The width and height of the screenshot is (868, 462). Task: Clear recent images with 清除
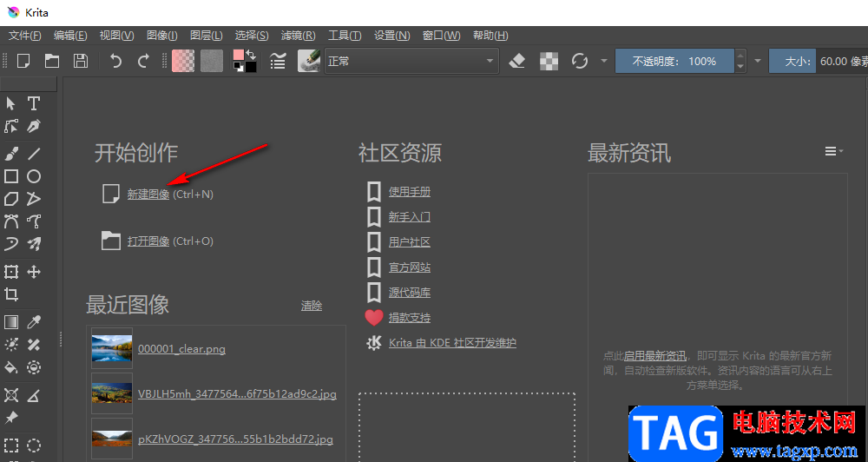click(312, 306)
